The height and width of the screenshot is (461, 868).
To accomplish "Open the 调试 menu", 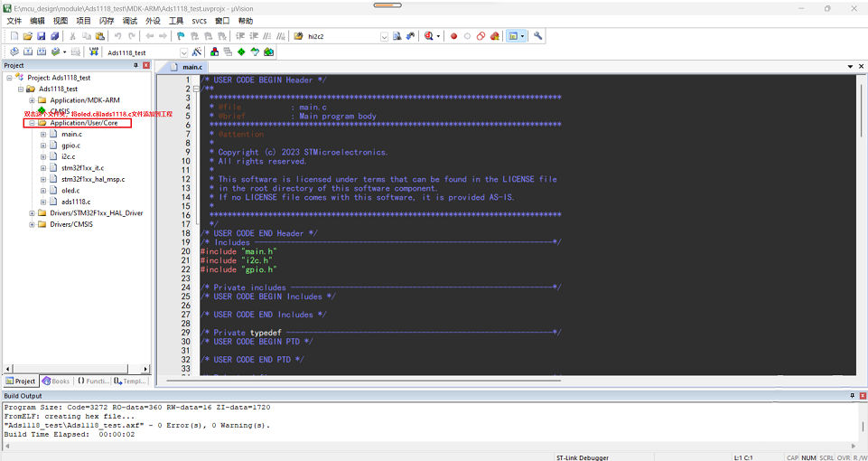I will coord(130,21).
